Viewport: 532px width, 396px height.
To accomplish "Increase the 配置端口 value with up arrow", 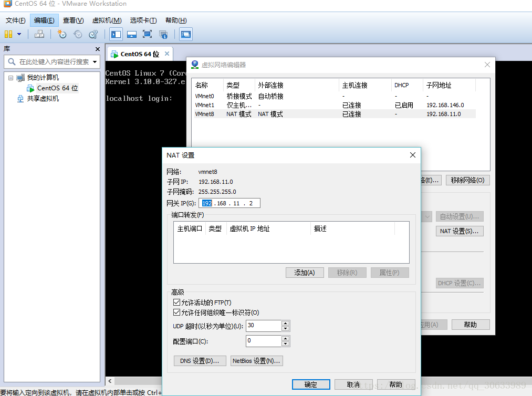I will (x=286, y=339).
